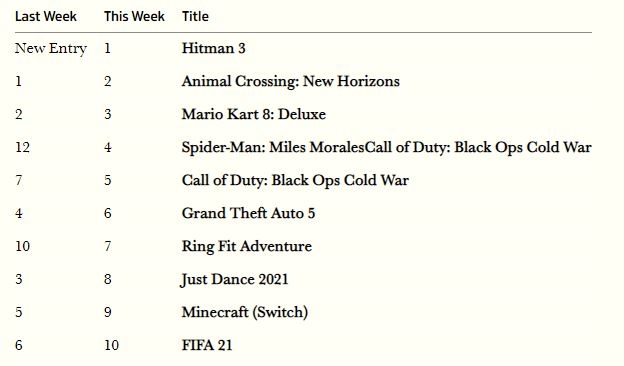
Task: Select the Mario Kart 8: Deluxe entry
Action: 254,114
